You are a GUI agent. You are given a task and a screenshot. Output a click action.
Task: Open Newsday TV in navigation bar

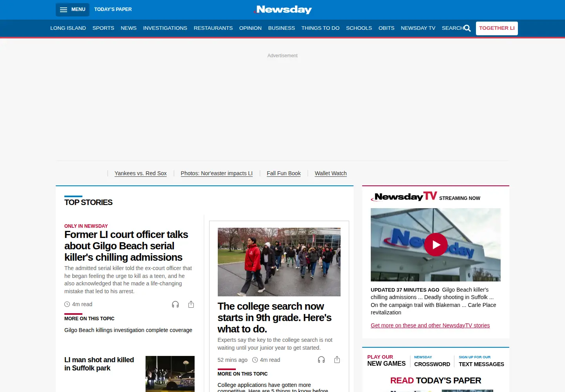[x=418, y=28]
